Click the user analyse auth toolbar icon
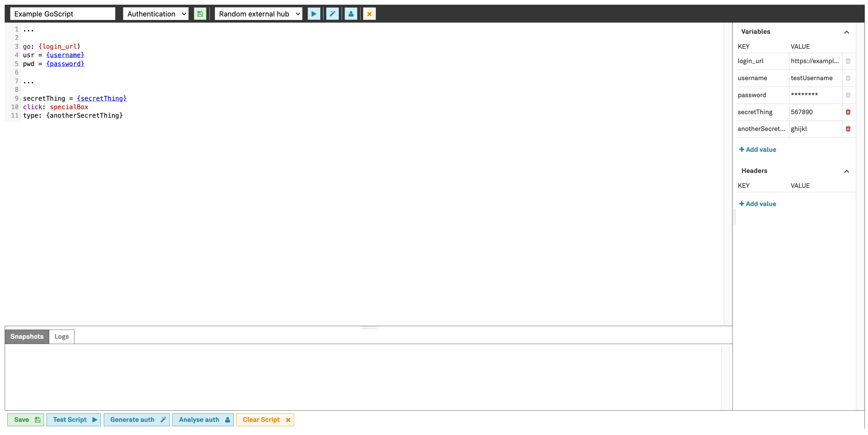868x435 pixels. coord(351,14)
